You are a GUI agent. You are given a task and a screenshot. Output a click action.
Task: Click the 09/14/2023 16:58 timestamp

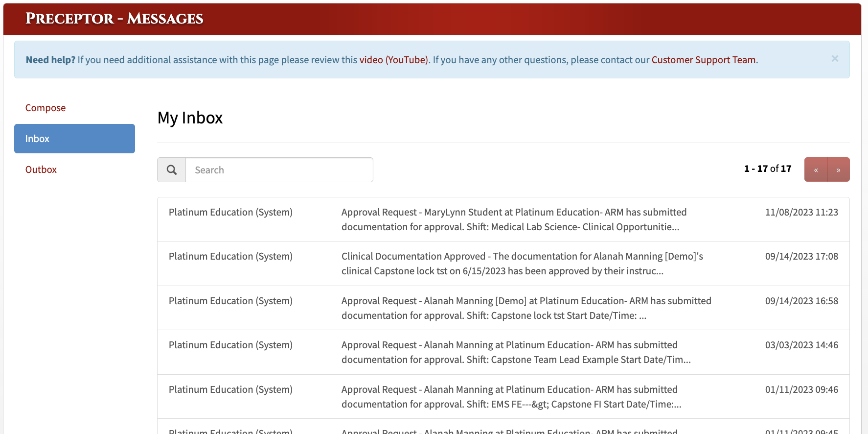(801, 301)
